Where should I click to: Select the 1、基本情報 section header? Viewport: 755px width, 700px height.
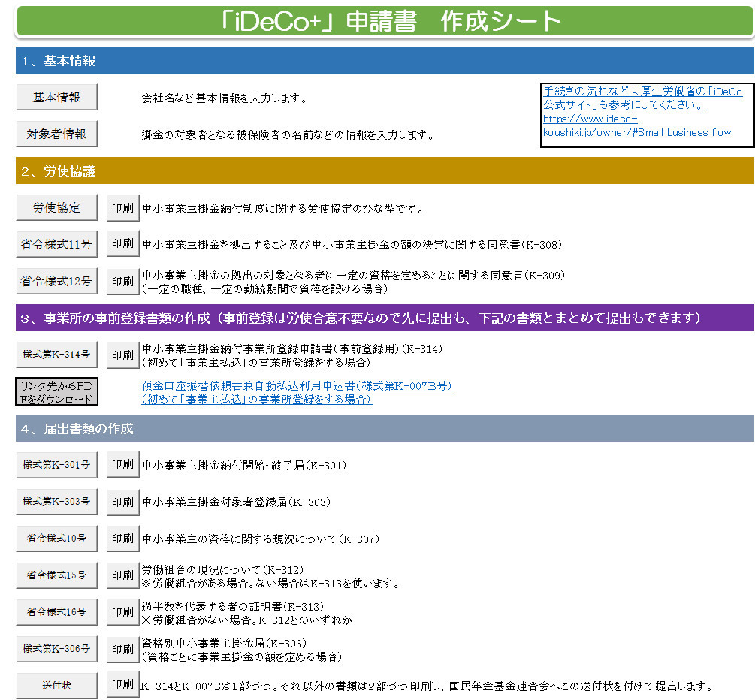[x=385, y=60]
